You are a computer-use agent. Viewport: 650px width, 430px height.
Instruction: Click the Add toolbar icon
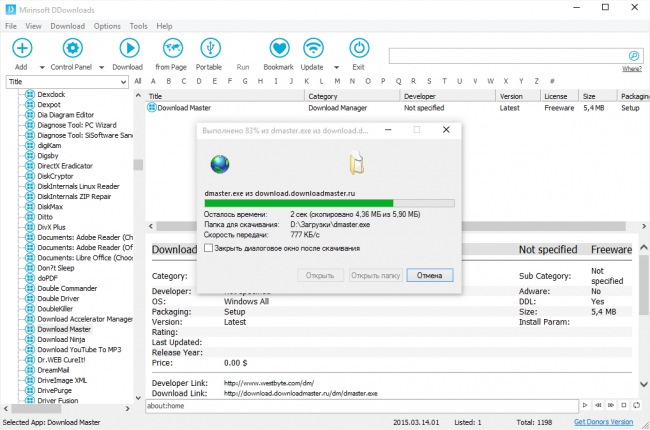point(22,48)
